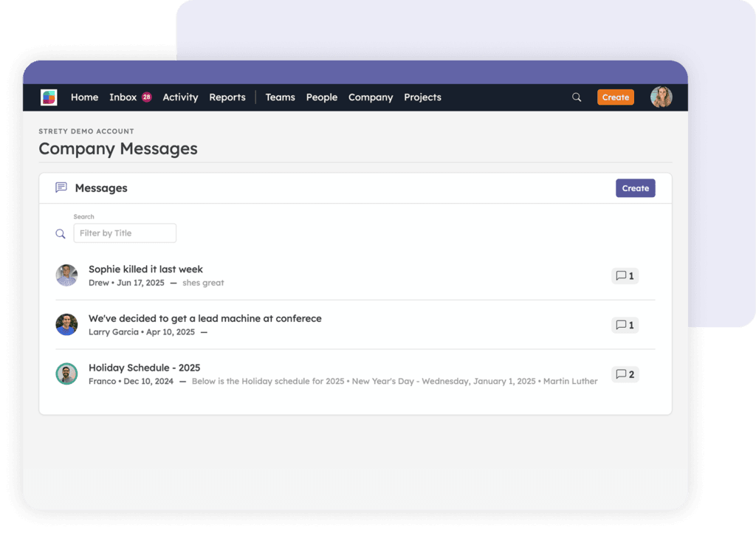This screenshot has height=533, width=756.
Task: Open the Activity page
Action: pyautogui.click(x=180, y=97)
